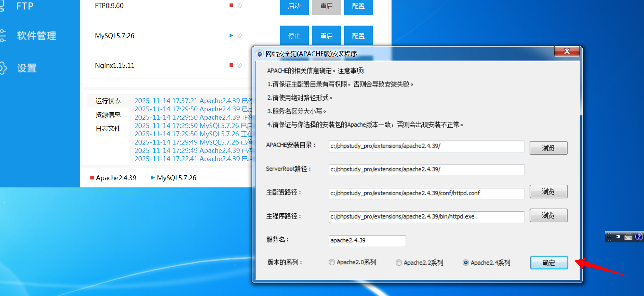Click the help question mark icon in the IME bar
The image size is (644, 296).
click(639, 237)
